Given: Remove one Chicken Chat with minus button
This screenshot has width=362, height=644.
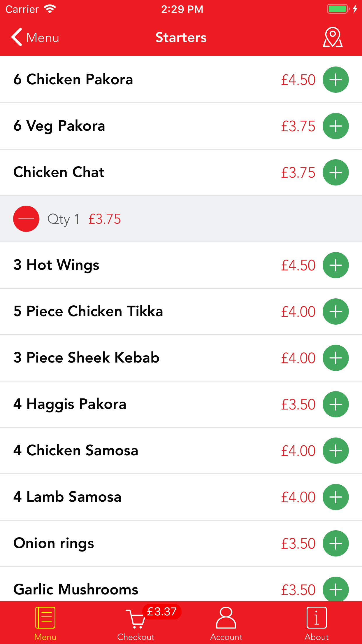Looking at the screenshot, I should click(x=26, y=219).
